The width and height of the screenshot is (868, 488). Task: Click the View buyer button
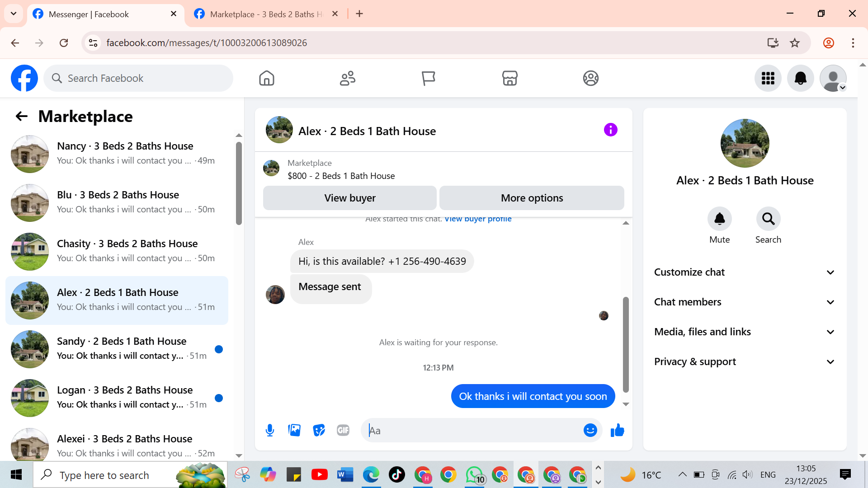click(x=349, y=198)
